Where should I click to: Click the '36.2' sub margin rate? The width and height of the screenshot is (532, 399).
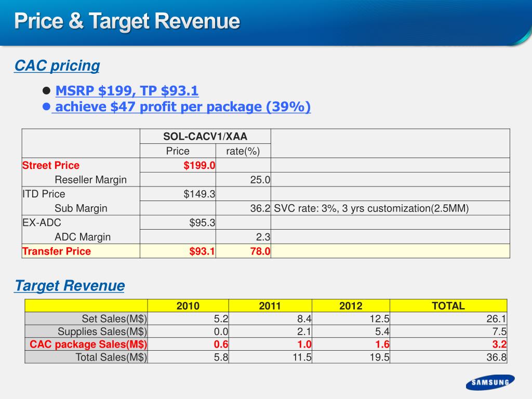pos(260,208)
